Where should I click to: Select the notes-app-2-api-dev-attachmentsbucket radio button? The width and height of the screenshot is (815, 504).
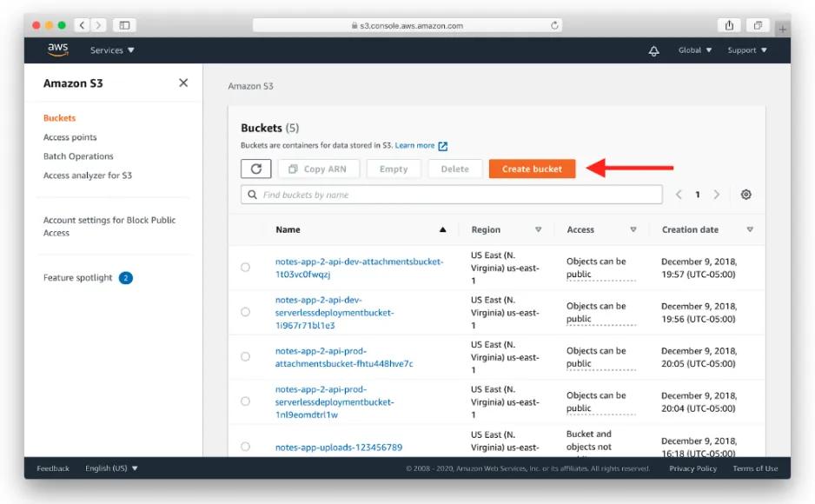pyautogui.click(x=245, y=267)
